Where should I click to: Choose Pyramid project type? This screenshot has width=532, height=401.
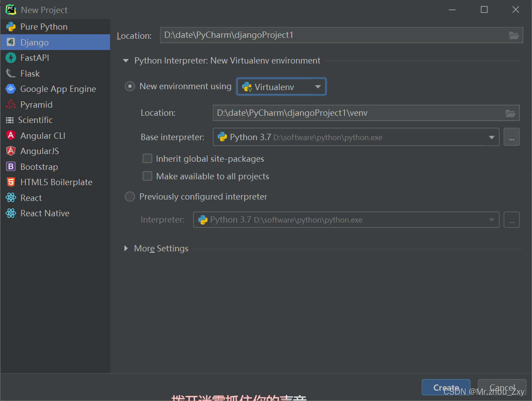pos(55,105)
